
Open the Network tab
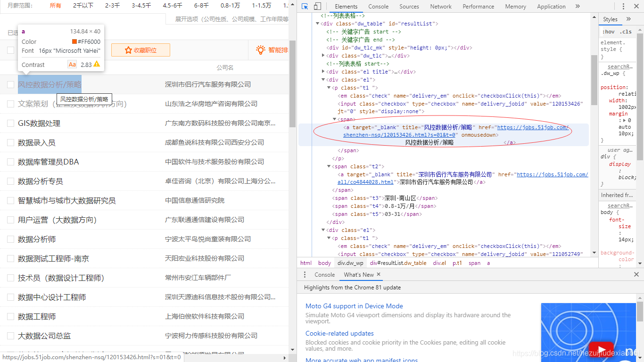(441, 7)
